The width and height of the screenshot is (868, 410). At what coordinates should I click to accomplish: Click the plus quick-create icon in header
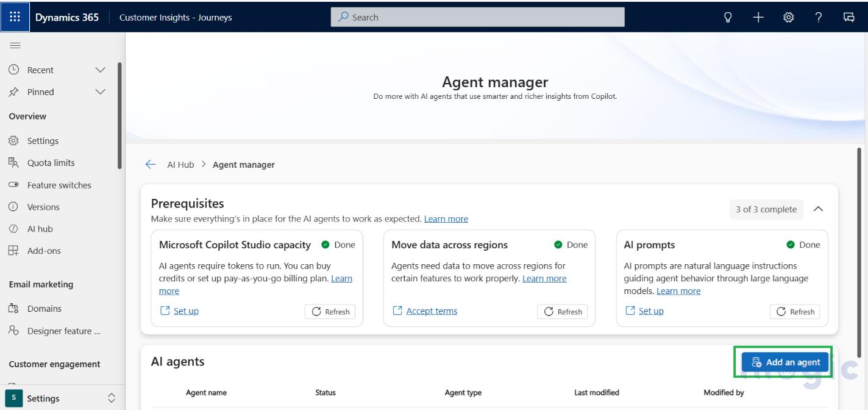[758, 17]
